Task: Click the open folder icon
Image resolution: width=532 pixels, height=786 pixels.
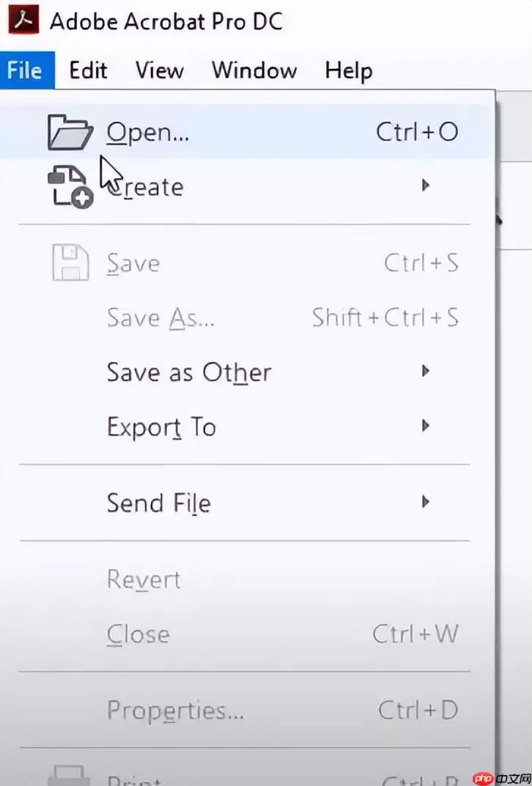Action: pyautogui.click(x=70, y=132)
